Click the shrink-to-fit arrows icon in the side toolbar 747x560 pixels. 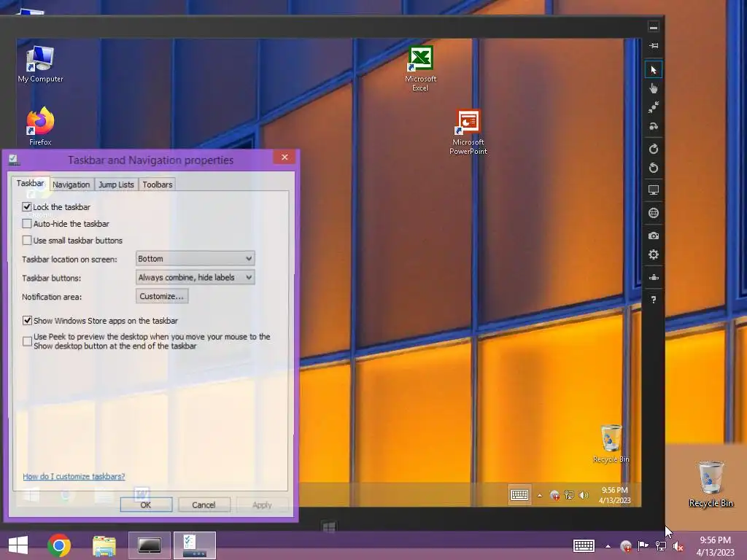click(653, 107)
